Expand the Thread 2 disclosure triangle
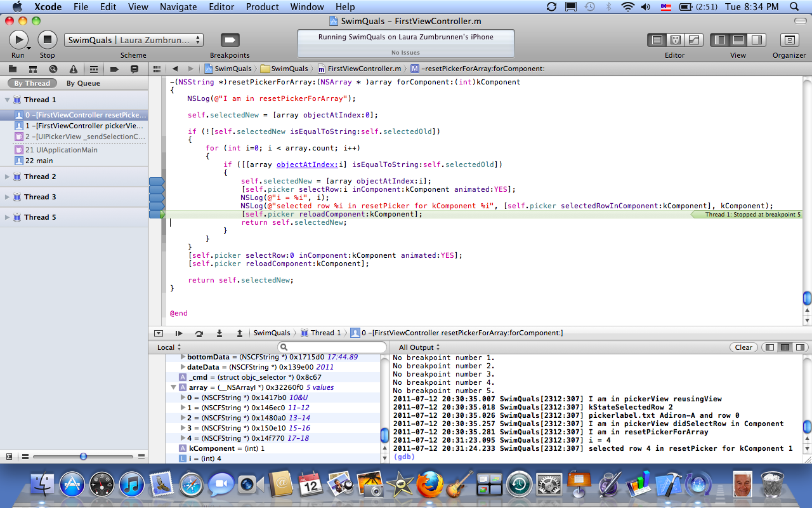Viewport: 812px width, 508px height. 8,177
